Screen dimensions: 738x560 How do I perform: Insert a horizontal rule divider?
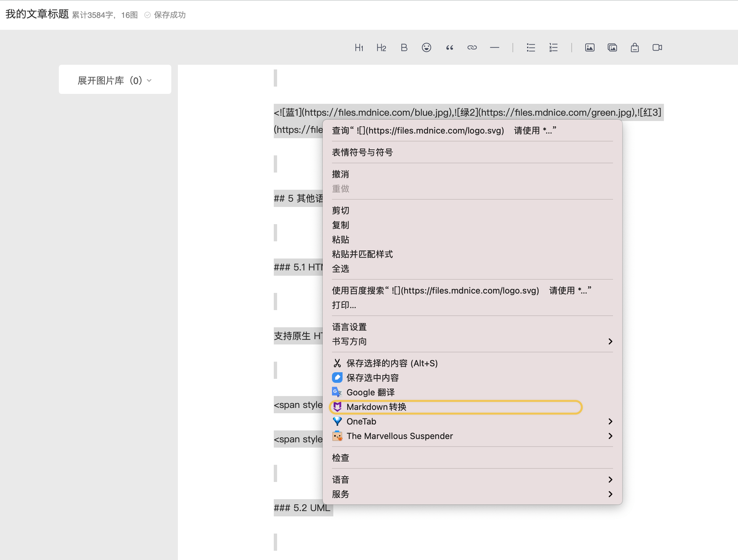(x=494, y=47)
